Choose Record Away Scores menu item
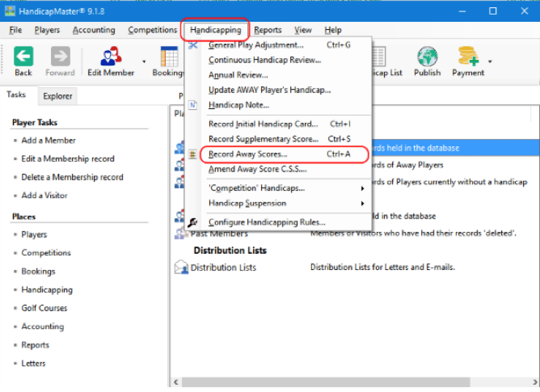 pos(278,154)
